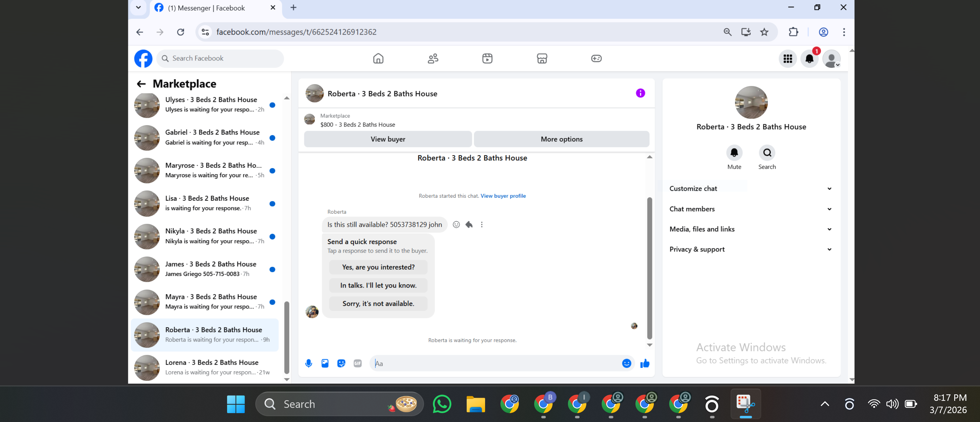
Task: Go back using the Marketplace back arrow
Action: pos(141,84)
